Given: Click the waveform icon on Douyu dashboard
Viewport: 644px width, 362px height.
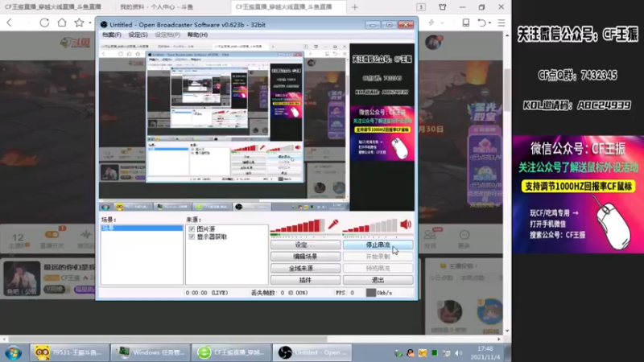Looking at the screenshot, I should click(x=86, y=235).
